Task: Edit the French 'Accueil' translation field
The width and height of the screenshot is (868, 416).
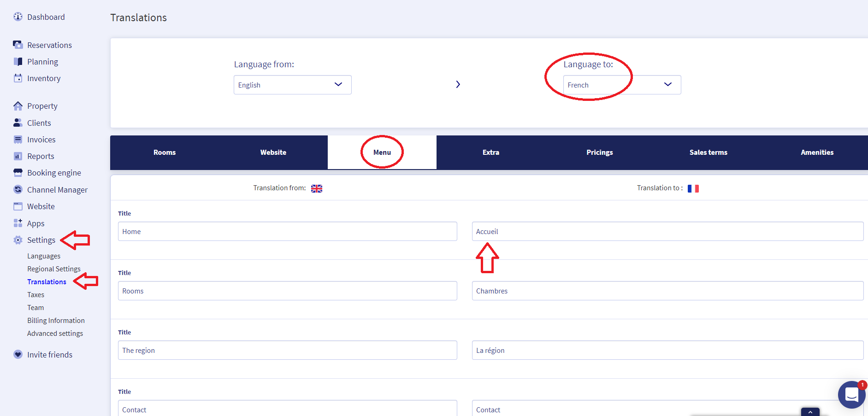Action: pyautogui.click(x=667, y=231)
